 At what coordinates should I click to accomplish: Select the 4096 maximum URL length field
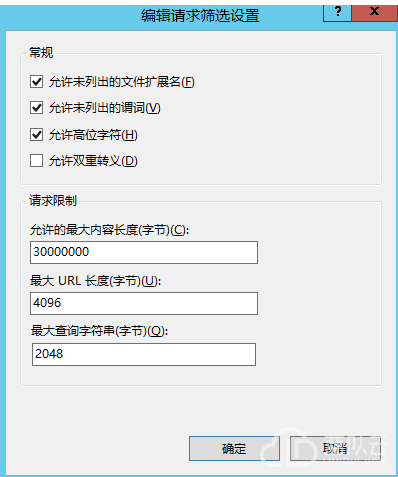coord(144,303)
